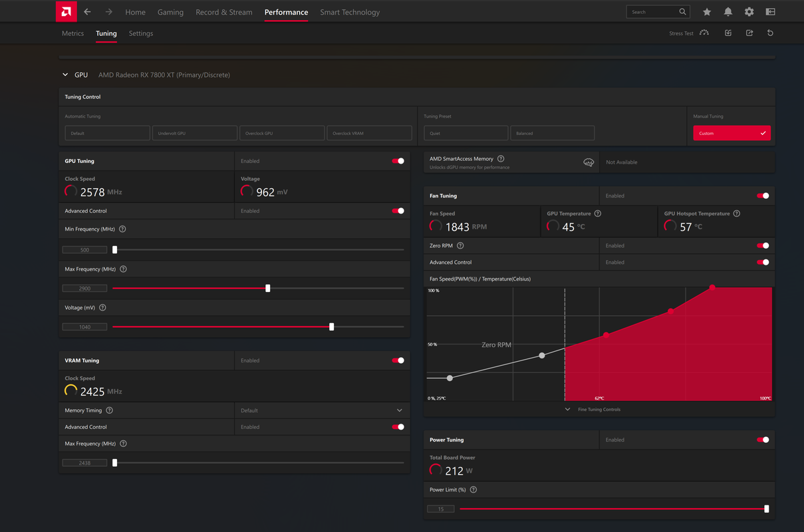This screenshot has height=532, width=804.
Task: Select the Quiet tuning preset
Action: coord(466,133)
